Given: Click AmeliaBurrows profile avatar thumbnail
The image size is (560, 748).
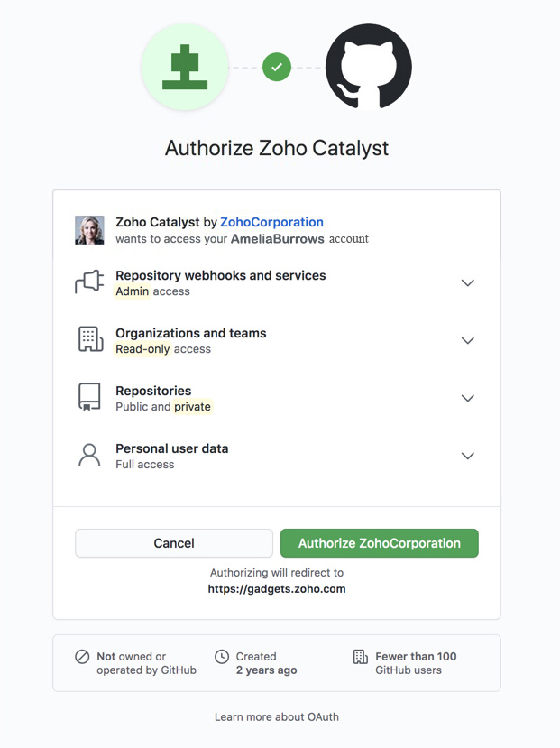Looking at the screenshot, I should pyautogui.click(x=88, y=230).
